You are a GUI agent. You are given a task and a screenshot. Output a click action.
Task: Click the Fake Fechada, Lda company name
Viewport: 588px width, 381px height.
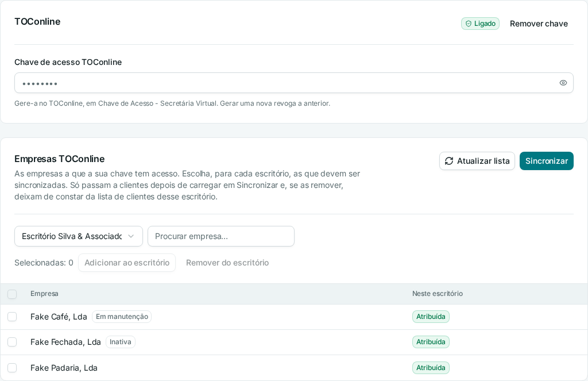(x=65, y=342)
